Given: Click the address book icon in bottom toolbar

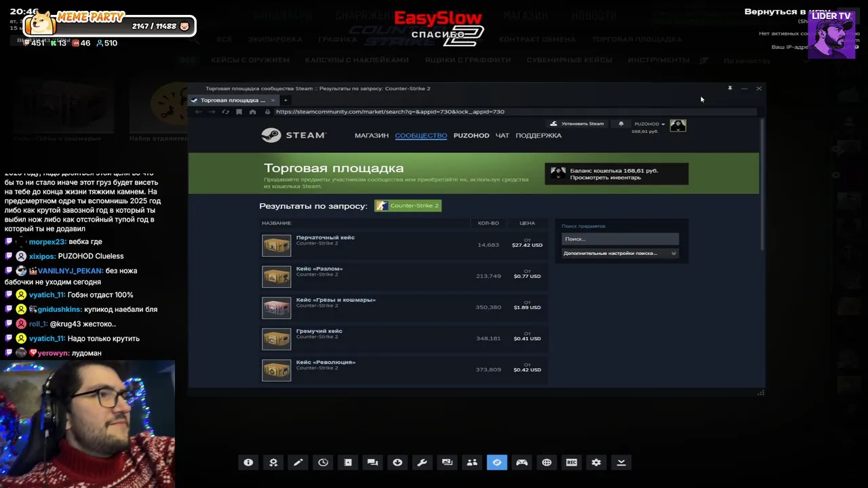Looking at the screenshot, I should (348, 462).
